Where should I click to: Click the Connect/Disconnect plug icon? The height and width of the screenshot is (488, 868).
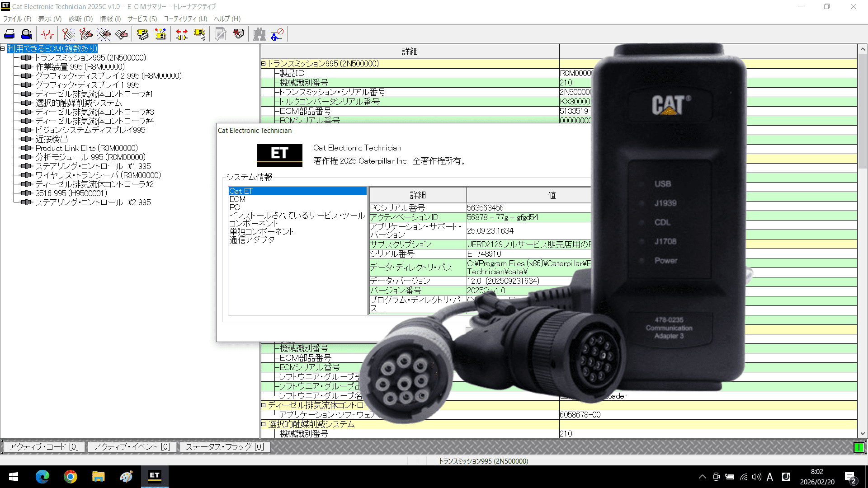click(x=182, y=34)
